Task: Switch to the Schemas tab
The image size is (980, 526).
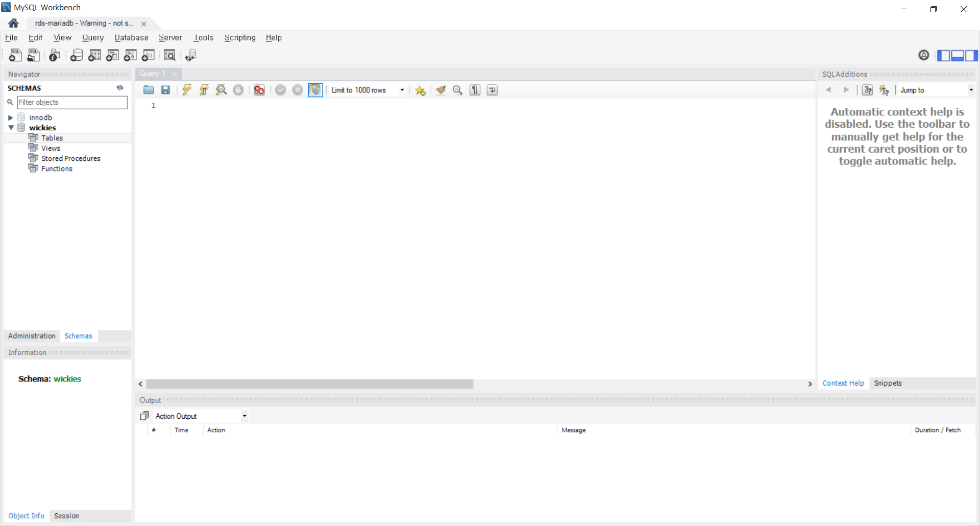Action: click(78, 336)
